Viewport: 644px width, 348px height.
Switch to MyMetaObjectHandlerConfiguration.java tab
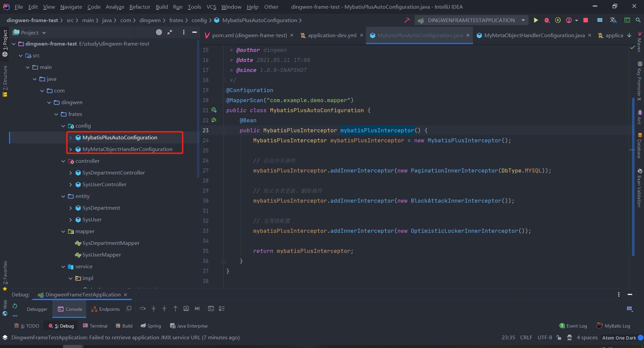[534, 35]
